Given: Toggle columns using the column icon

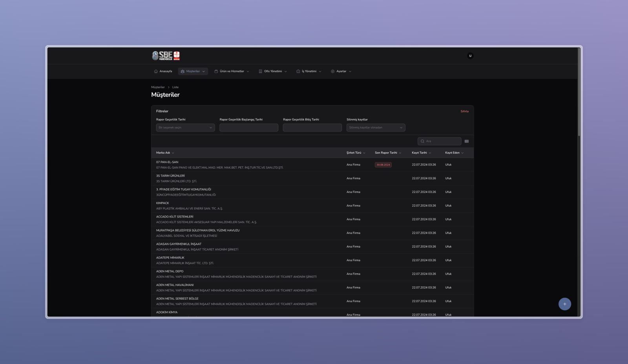Looking at the screenshot, I should 466,141.
